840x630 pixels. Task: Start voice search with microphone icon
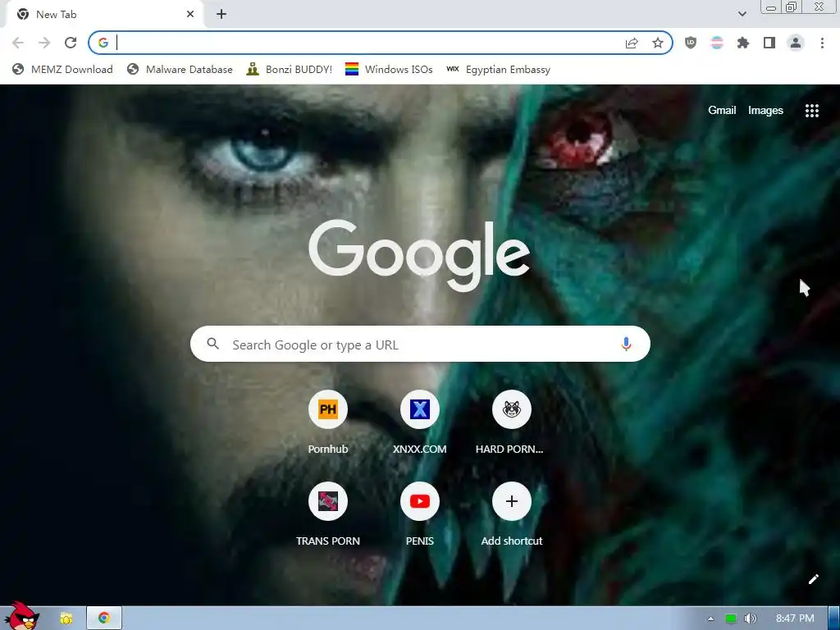(x=626, y=344)
